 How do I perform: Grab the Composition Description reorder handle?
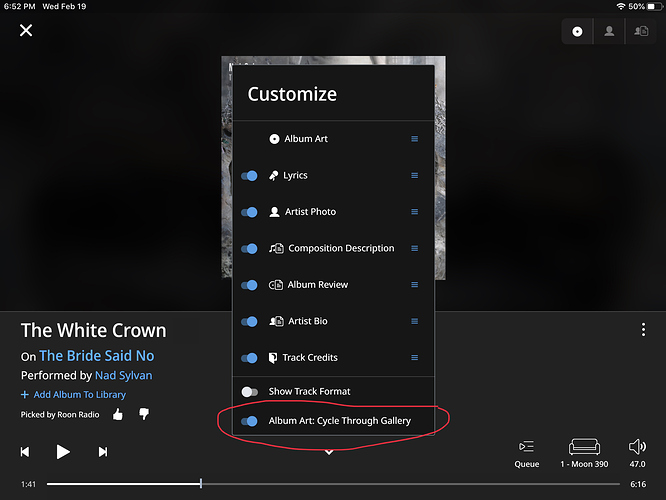click(415, 248)
